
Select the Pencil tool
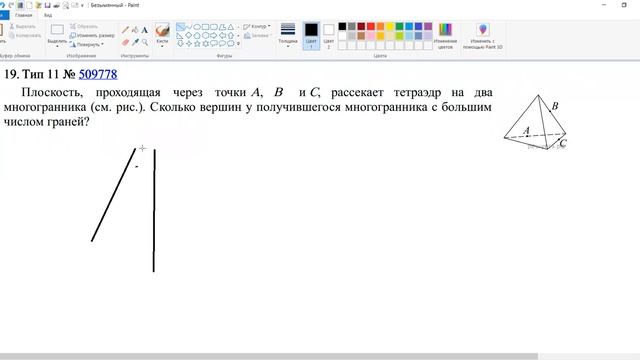(x=125, y=30)
